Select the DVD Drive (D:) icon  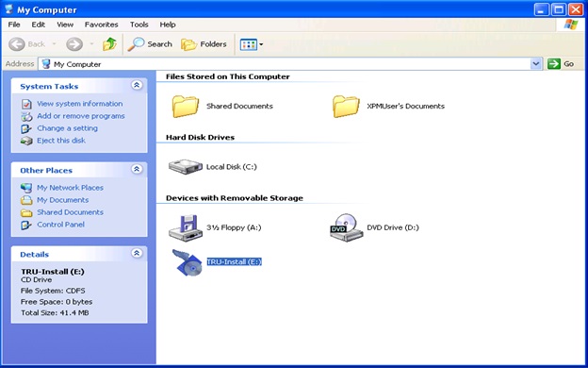346,227
